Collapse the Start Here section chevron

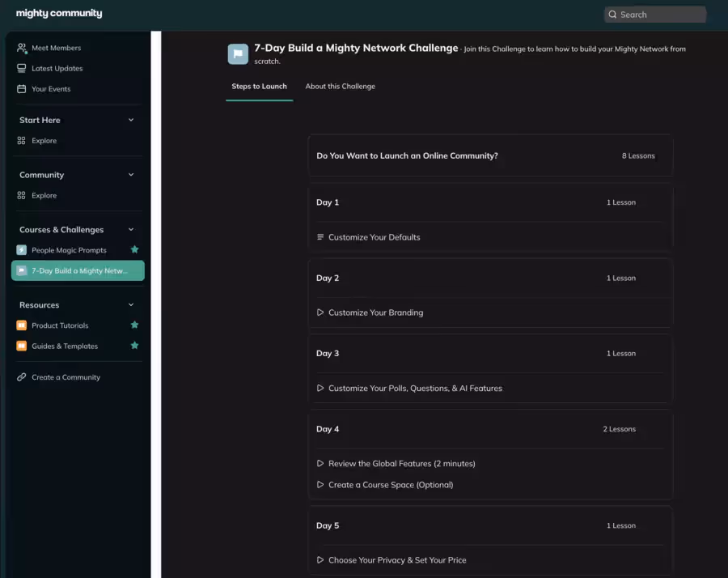(131, 120)
